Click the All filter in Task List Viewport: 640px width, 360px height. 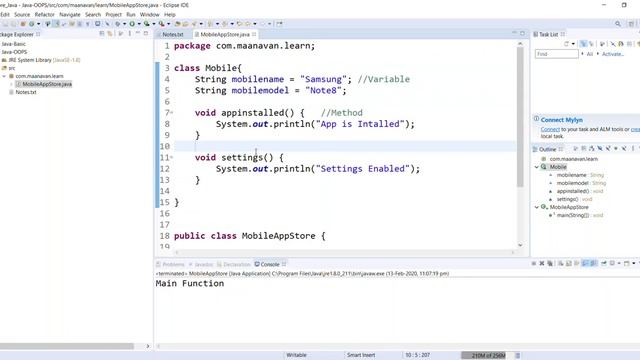(x=590, y=54)
